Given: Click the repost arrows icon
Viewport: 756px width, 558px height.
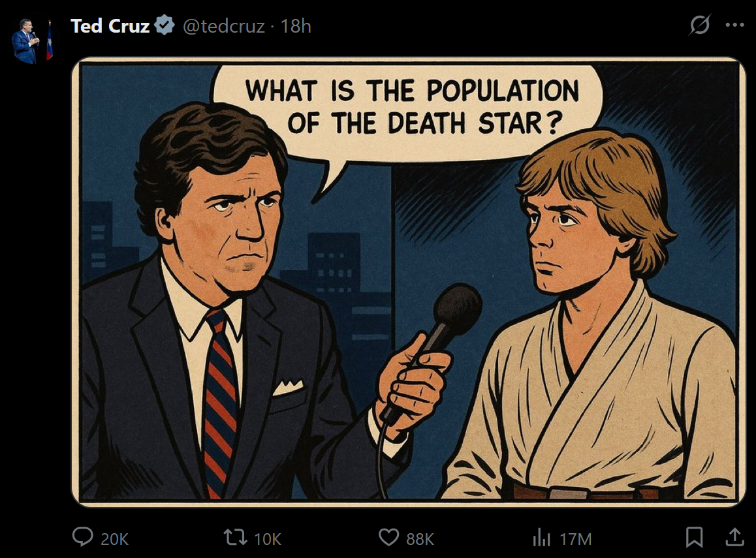Looking at the screenshot, I should [235, 537].
